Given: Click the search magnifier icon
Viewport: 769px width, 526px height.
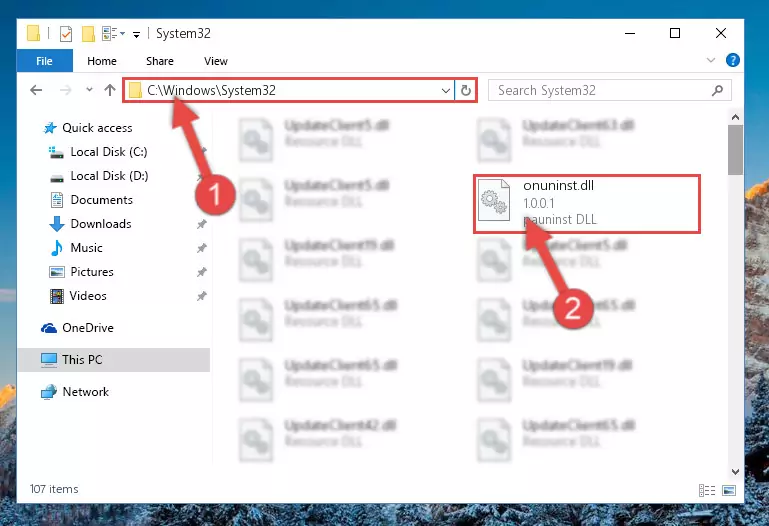Looking at the screenshot, I should [718, 90].
